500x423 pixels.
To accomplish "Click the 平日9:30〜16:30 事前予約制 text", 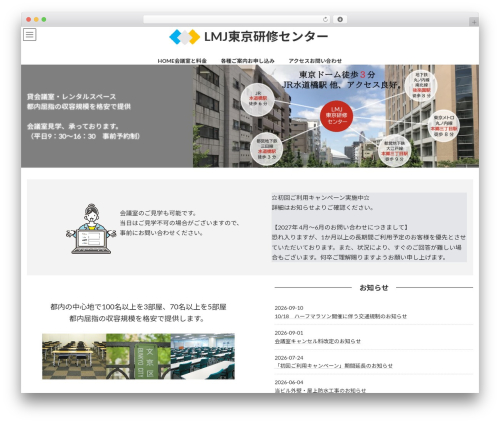I will tap(84, 136).
